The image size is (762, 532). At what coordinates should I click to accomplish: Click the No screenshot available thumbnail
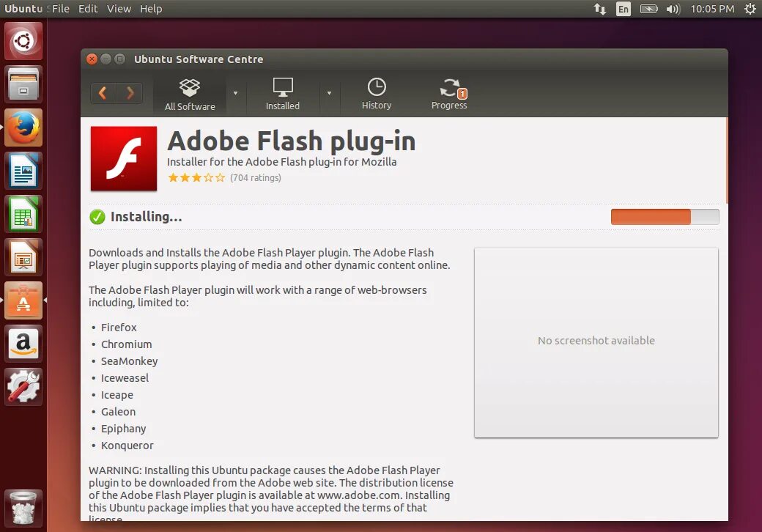pyautogui.click(x=596, y=342)
